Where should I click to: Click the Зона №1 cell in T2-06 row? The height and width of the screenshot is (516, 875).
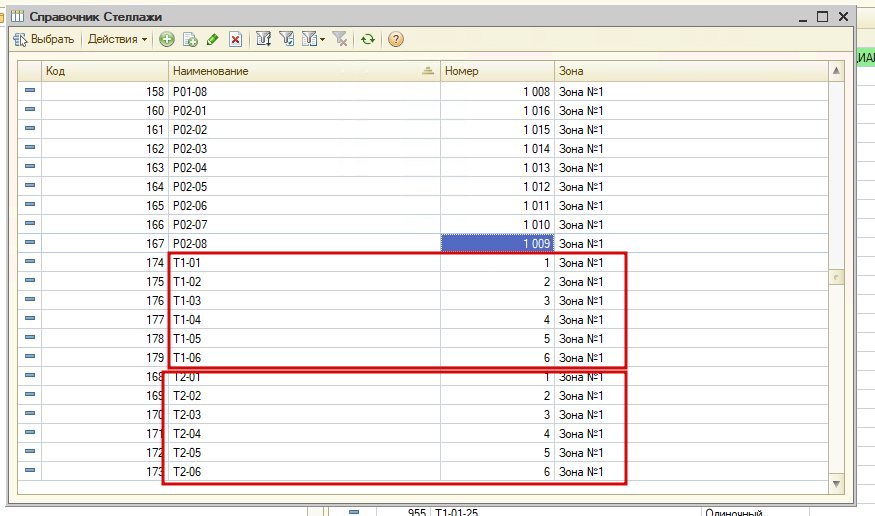[x=691, y=471]
